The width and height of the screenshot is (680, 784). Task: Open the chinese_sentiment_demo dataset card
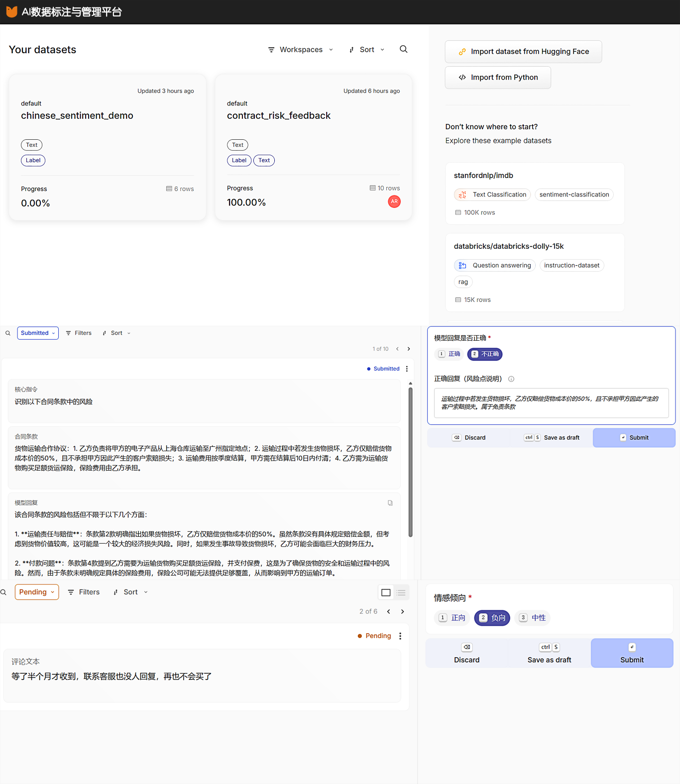[77, 115]
